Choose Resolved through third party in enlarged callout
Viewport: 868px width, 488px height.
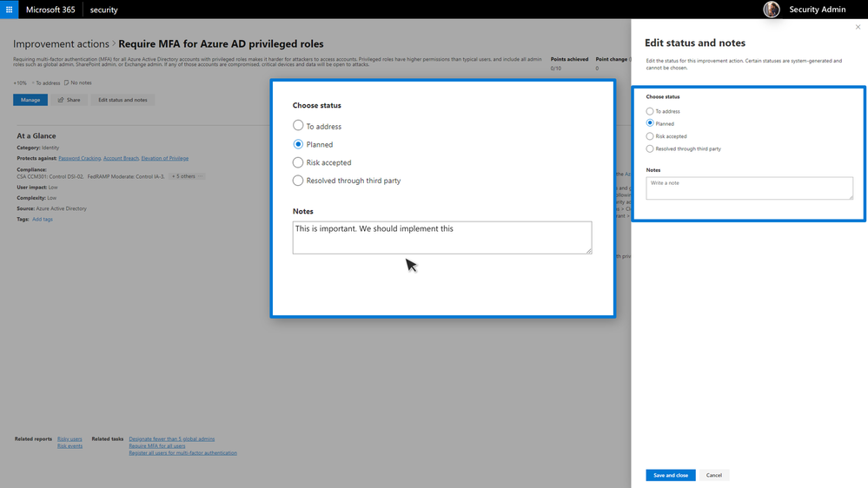click(298, 181)
